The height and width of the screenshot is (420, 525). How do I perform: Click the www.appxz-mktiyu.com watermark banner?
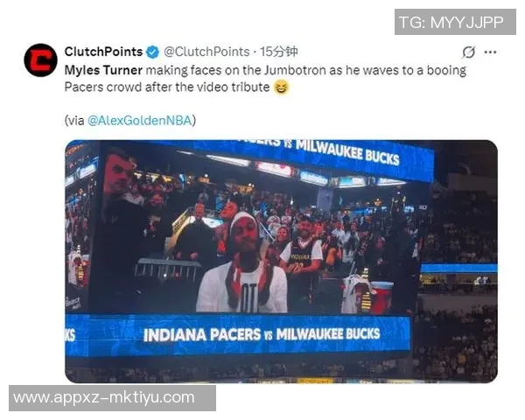112,398
